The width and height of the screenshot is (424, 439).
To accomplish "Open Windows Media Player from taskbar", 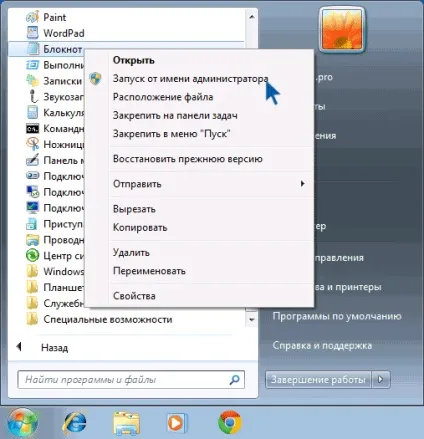I will (177, 423).
